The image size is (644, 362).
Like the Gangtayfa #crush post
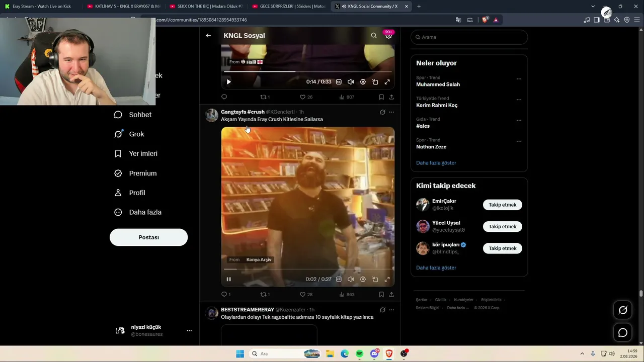306,295
